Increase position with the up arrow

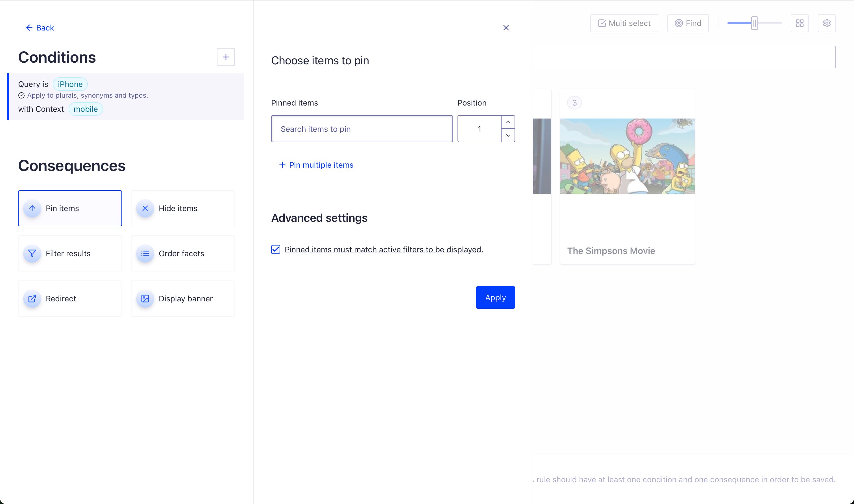click(508, 122)
